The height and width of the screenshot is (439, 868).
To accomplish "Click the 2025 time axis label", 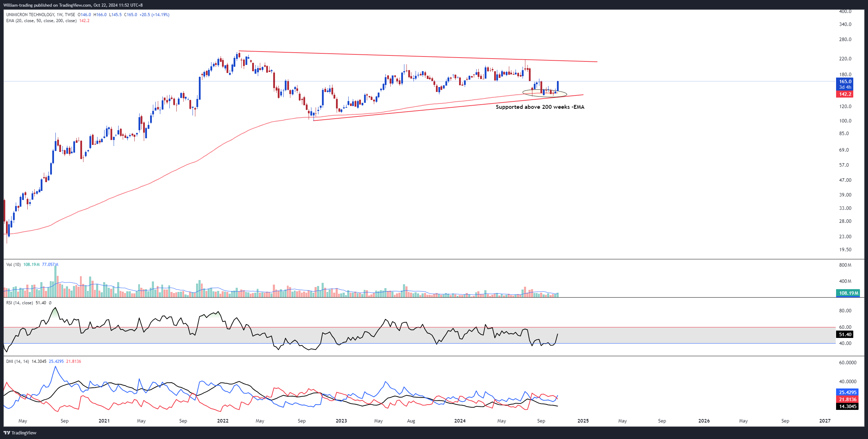I will pyautogui.click(x=583, y=421).
